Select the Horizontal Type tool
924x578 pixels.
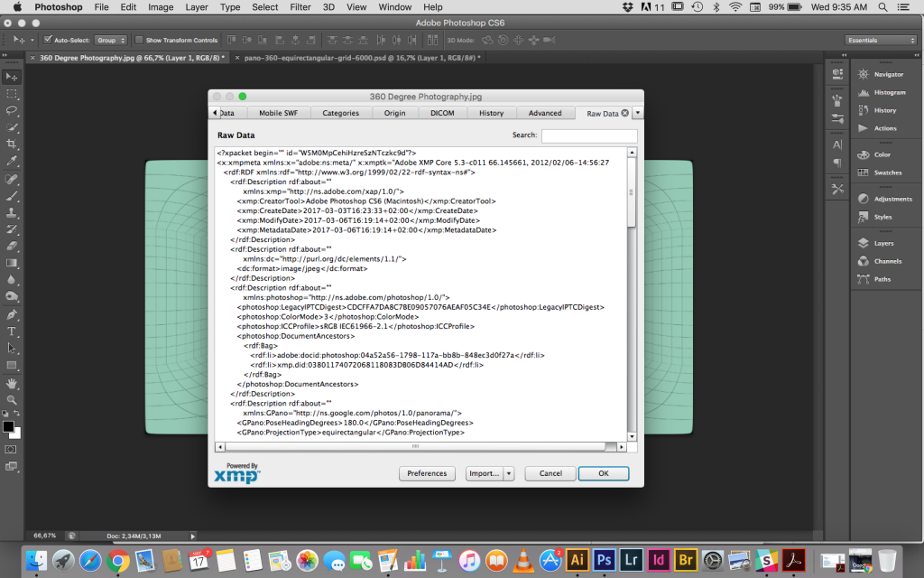[x=13, y=331]
